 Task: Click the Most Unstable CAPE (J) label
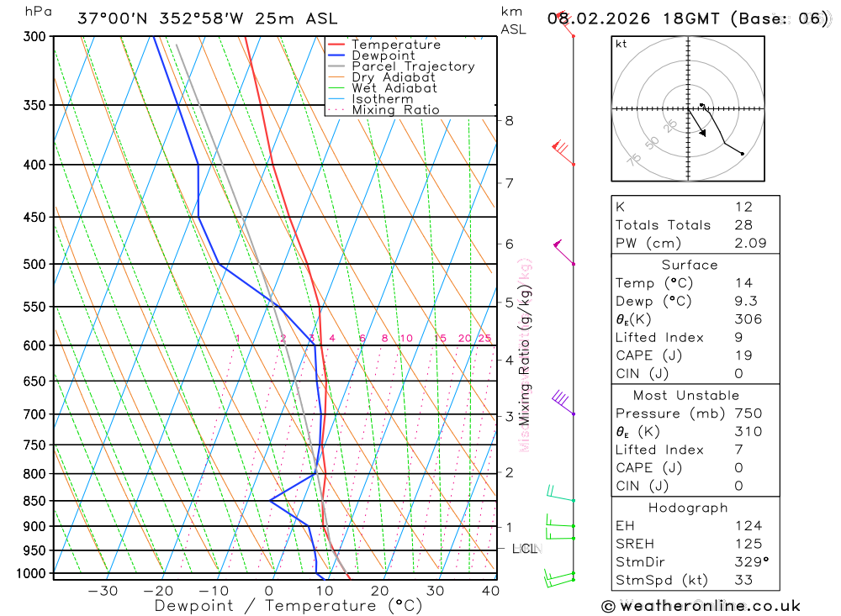click(648, 468)
